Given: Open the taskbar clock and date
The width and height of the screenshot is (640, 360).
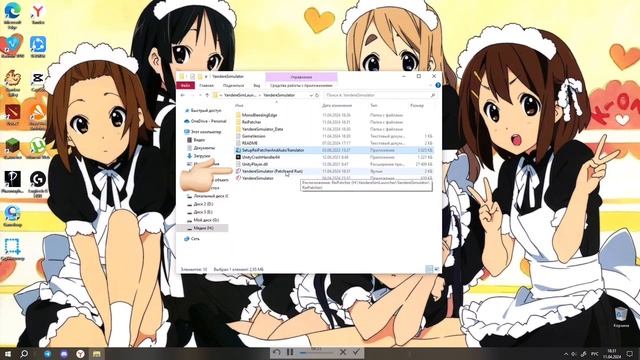Looking at the screenshot, I should point(611,354).
